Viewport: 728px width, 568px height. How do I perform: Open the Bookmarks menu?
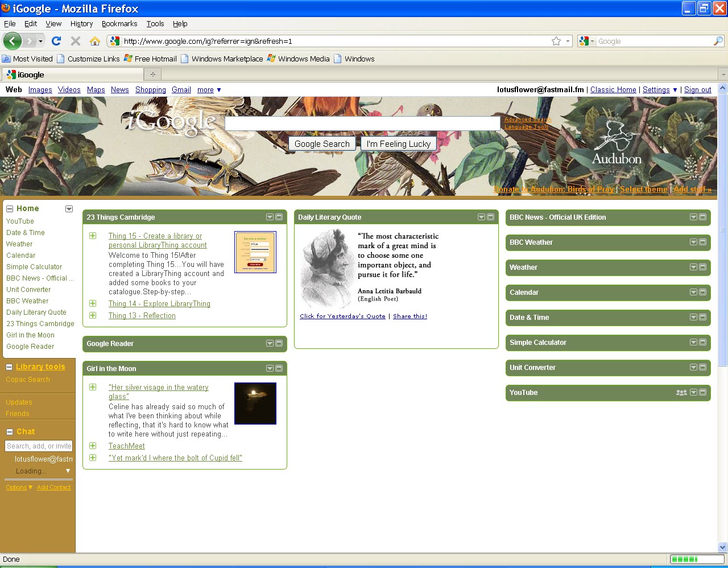pos(119,23)
